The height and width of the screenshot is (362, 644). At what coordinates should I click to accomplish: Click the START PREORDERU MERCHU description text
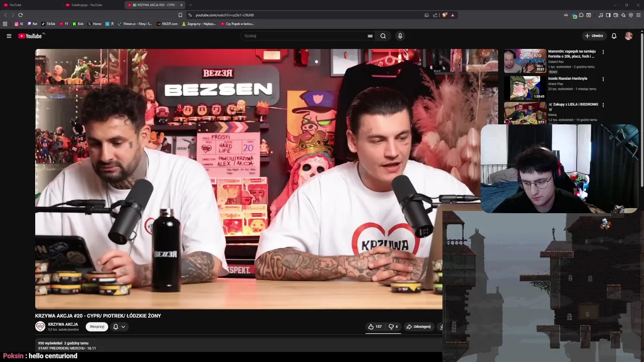tap(67, 348)
